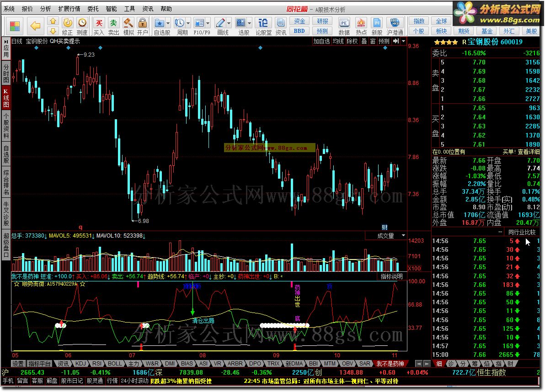This screenshot has width=545, height=392.
Task: Open the chart header options dropdown arrow
Action: click(404, 41)
